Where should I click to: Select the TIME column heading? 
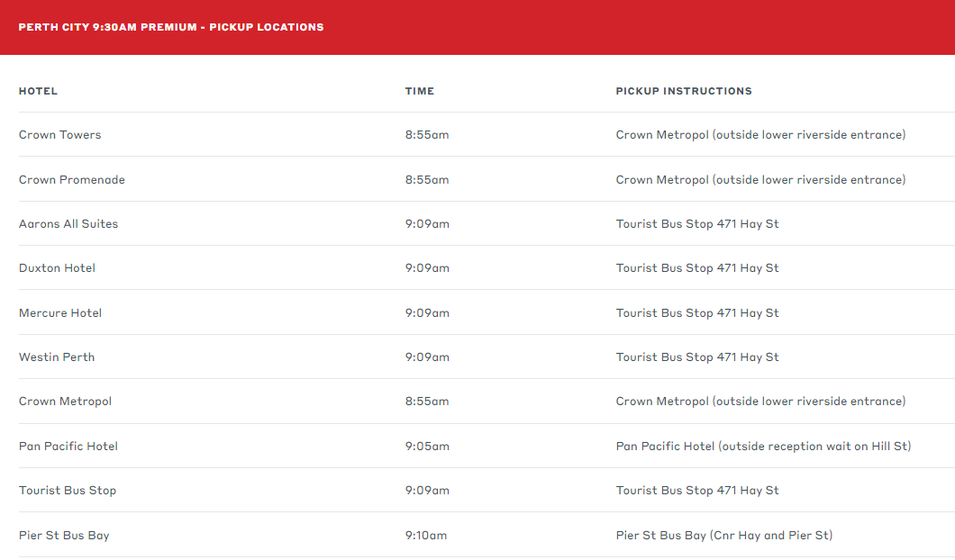pos(420,91)
